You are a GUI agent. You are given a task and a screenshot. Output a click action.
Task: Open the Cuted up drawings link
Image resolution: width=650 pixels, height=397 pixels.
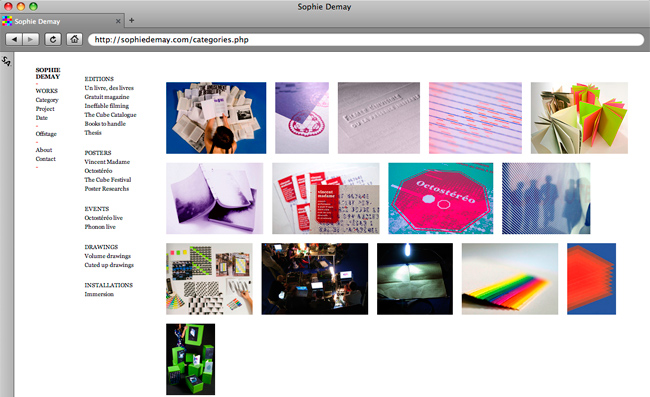[109, 265]
